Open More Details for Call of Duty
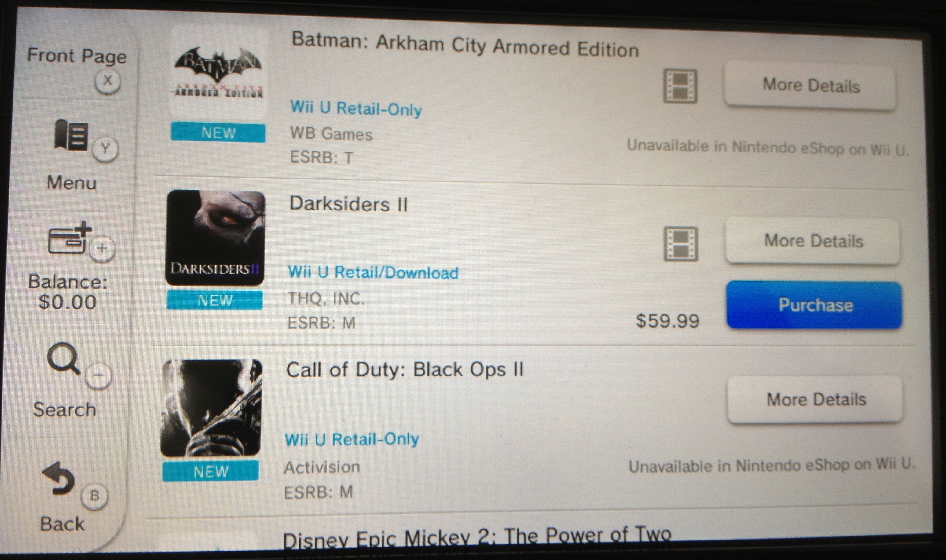This screenshot has height=560, width=946. 816,400
